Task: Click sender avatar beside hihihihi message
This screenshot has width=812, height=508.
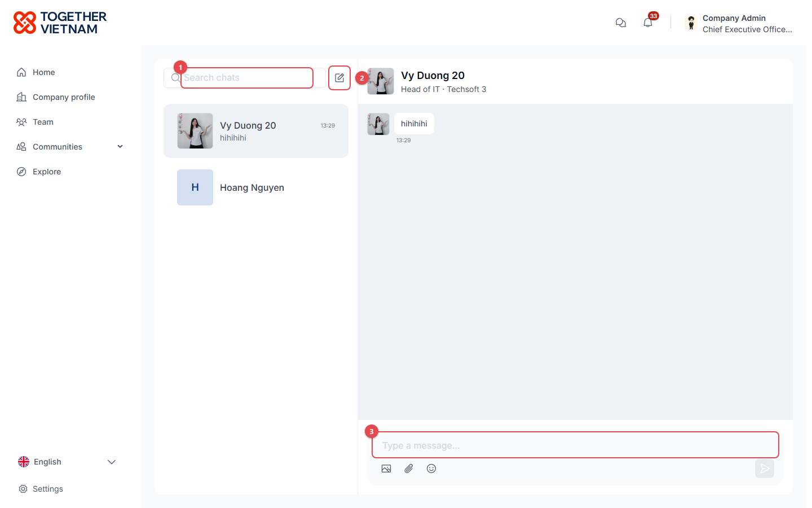Action: click(378, 124)
